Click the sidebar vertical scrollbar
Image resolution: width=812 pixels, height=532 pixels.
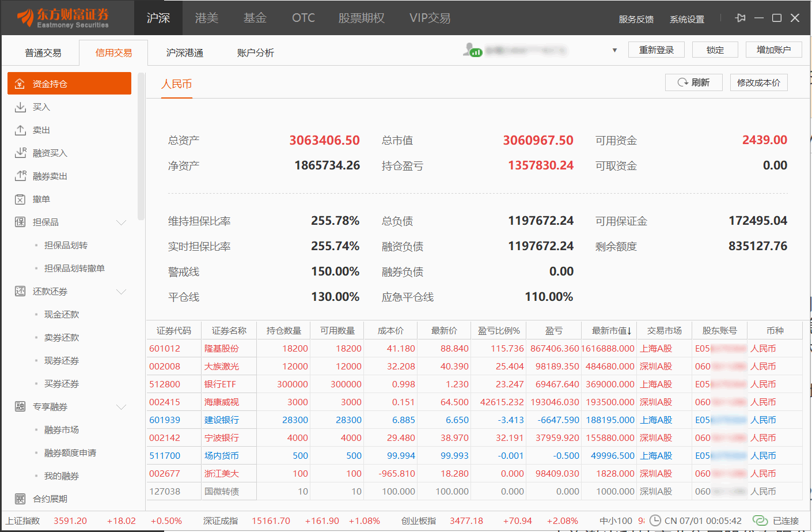point(141,146)
